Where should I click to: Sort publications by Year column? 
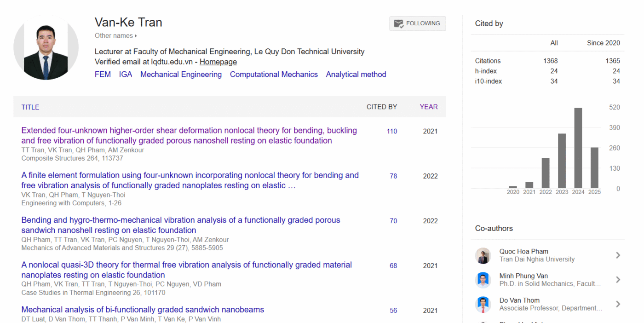[x=428, y=107]
